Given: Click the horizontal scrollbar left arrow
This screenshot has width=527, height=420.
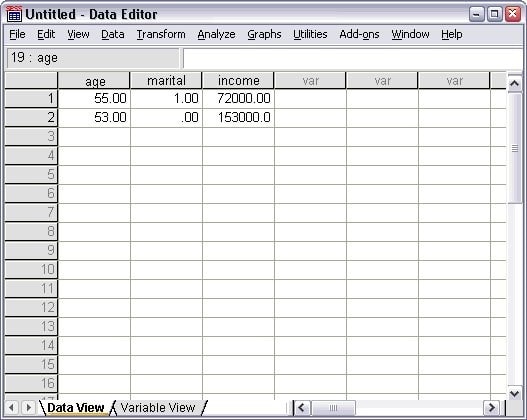Looking at the screenshot, I should 301,408.
